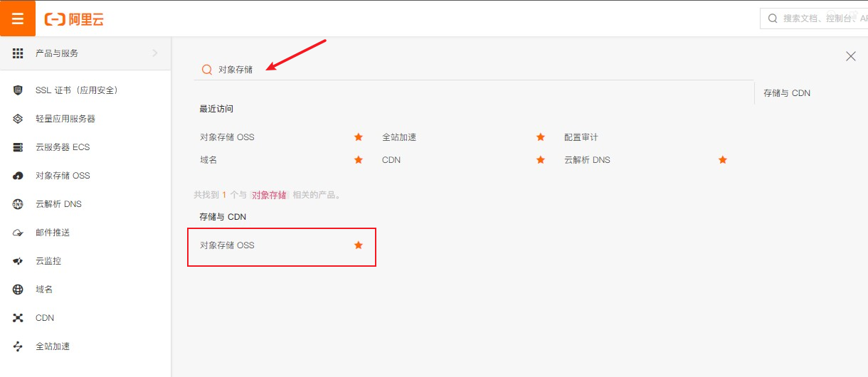The width and height of the screenshot is (868, 377).
Task: Click the 云解析 DNS sidebar icon
Action: 18,204
